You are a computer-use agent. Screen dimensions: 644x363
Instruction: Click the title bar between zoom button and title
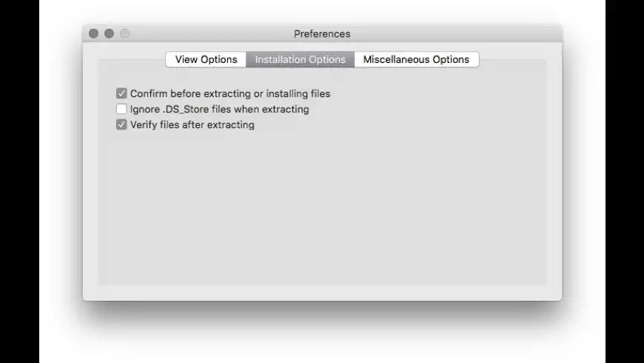click(x=207, y=33)
